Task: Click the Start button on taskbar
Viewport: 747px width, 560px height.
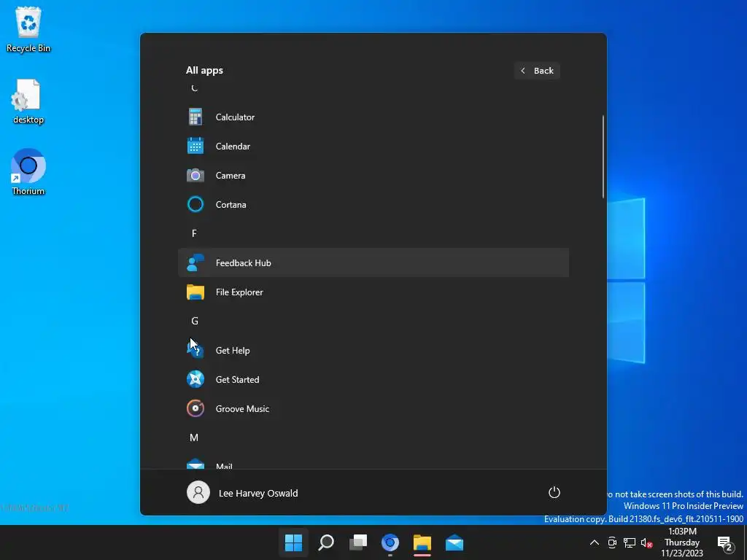Action: click(293, 542)
